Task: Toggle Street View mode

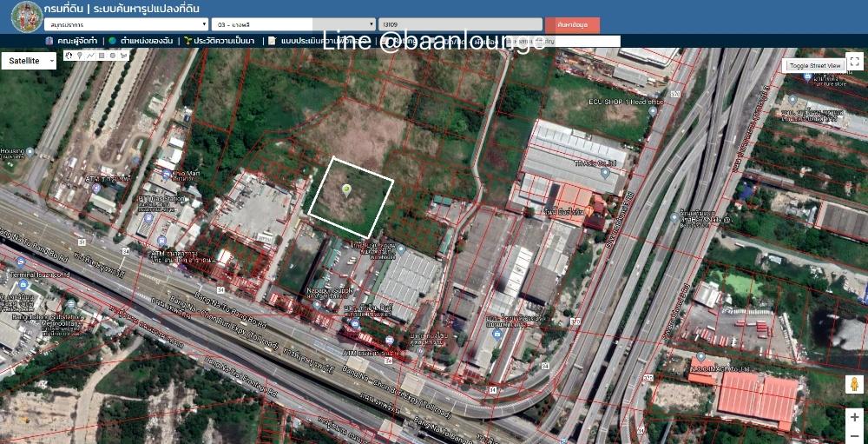Action: click(x=815, y=65)
